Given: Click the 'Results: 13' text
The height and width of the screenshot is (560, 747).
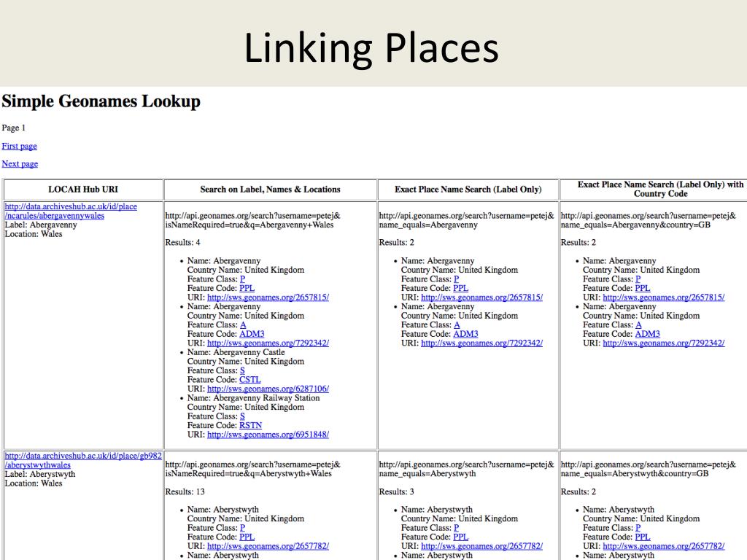Looking at the screenshot, I should (185, 491).
